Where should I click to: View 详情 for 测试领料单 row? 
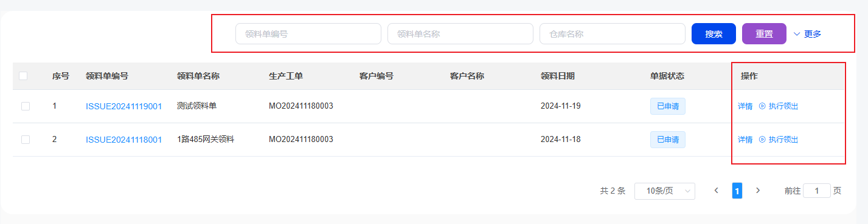[x=745, y=106]
